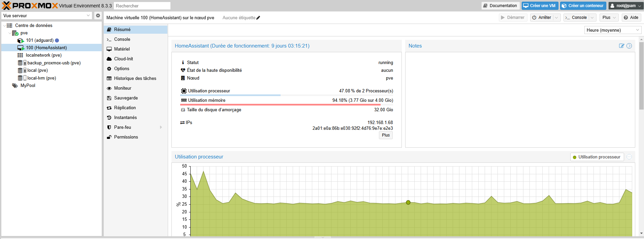Open the Matériel section
The image size is (644, 239).
pos(135,49)
